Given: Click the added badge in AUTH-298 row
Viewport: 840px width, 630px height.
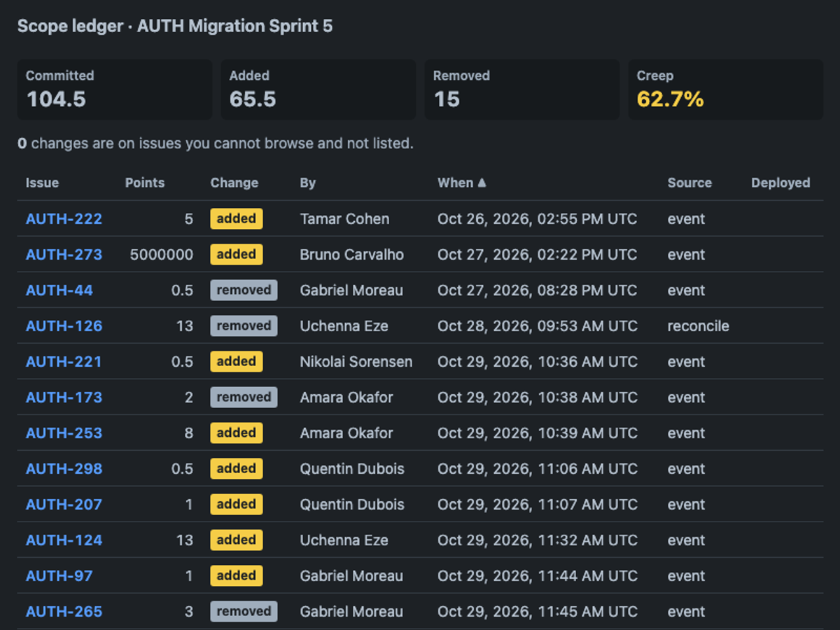Looking at the screenshot, I should tap(237, 468).
